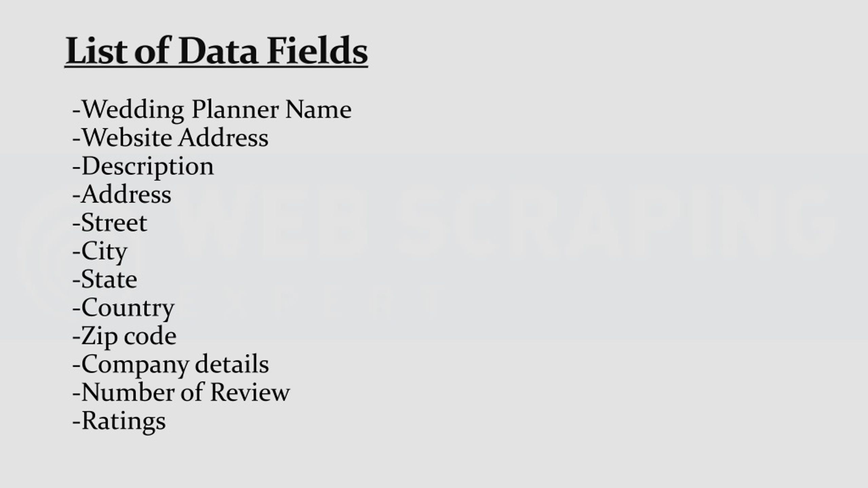
Task: Click the List of Data Fields heading
Action: (x=216, y=51)
